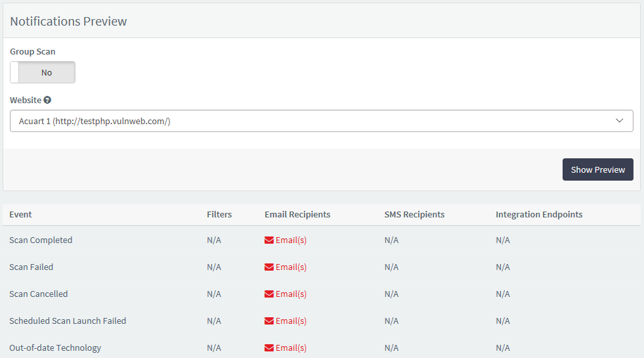Click Filters N/A in Scan Completed row
This screenshot has height=358, width=644.
coord(214,240)
